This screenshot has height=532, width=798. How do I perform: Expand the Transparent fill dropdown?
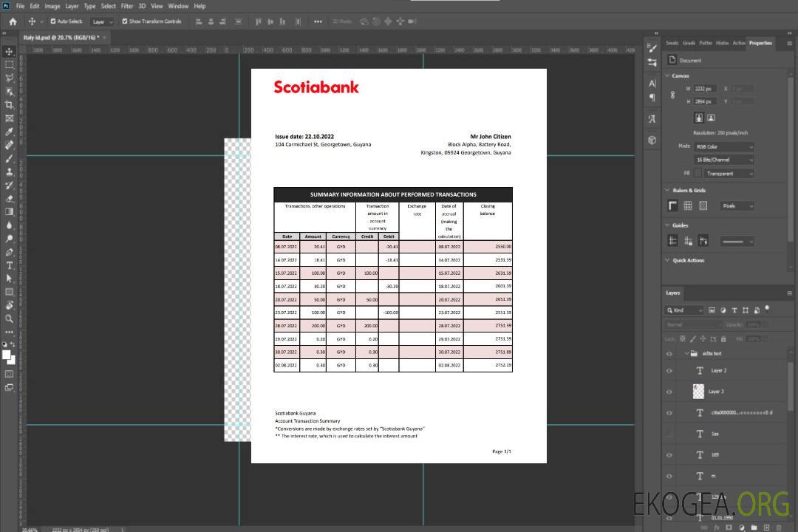(729, 174)
